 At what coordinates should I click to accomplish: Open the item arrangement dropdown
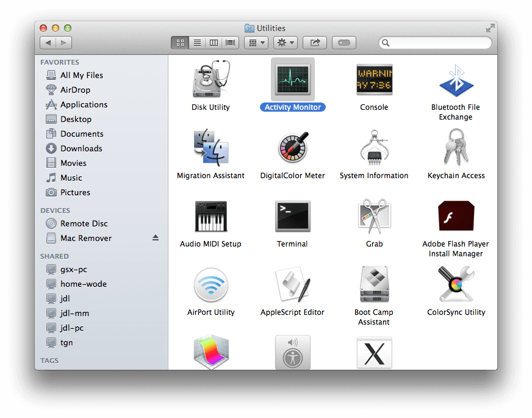[x=256, y=43]
